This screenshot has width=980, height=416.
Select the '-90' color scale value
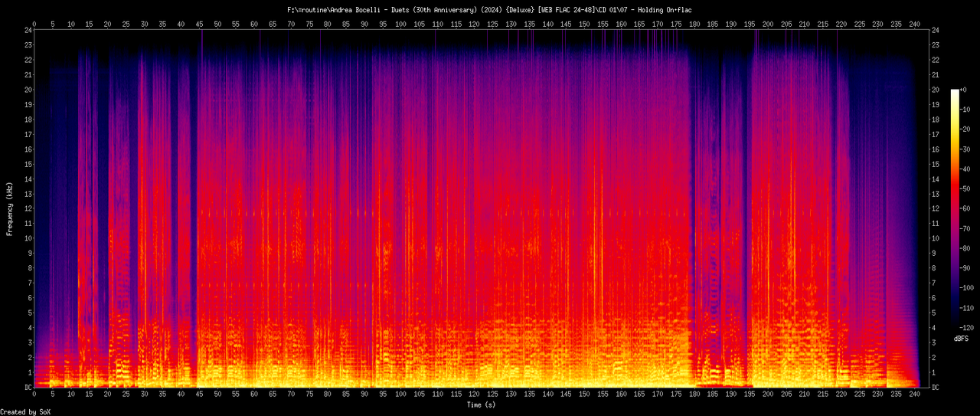pos(967,268)
